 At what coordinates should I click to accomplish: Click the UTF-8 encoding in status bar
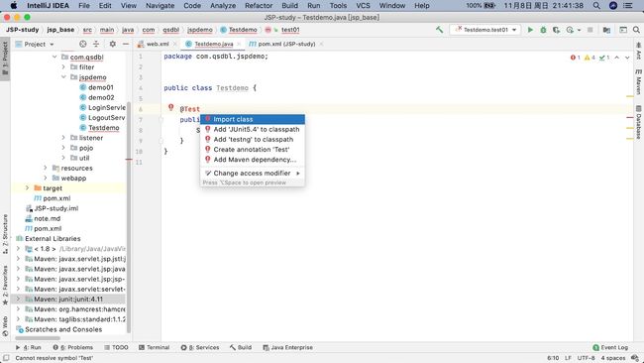pyautogui.click(x=586, y=358)
